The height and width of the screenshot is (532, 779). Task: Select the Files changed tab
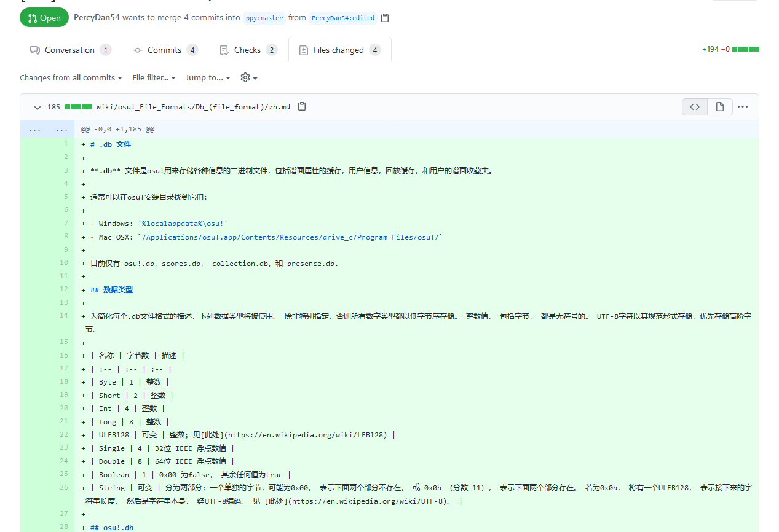(x=339, y=50)
